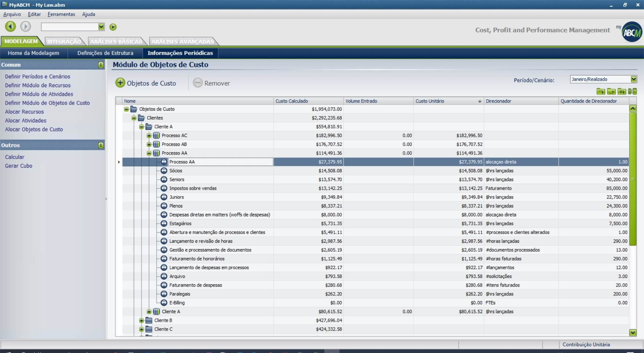This screenshot has width=644, height=353.
Task: Click the arrow icon beside Faturamento de honorários
Action: [164, 258]
